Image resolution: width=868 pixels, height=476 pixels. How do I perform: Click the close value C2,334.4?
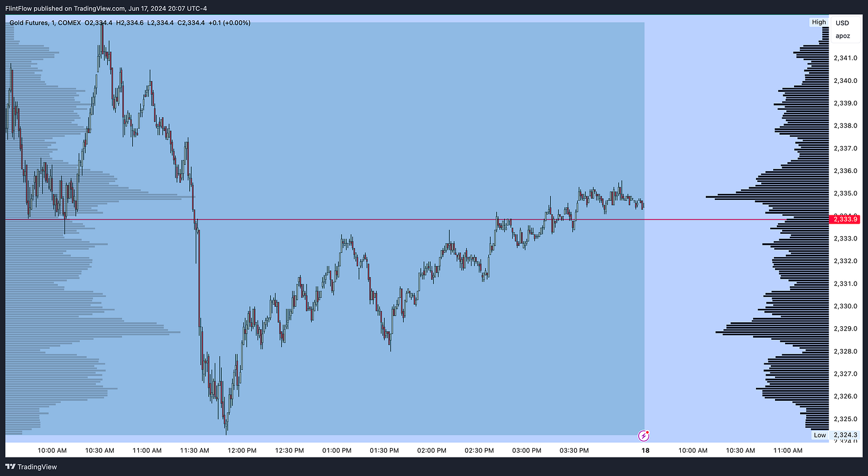pyautogui.click(x=191, y=23)
